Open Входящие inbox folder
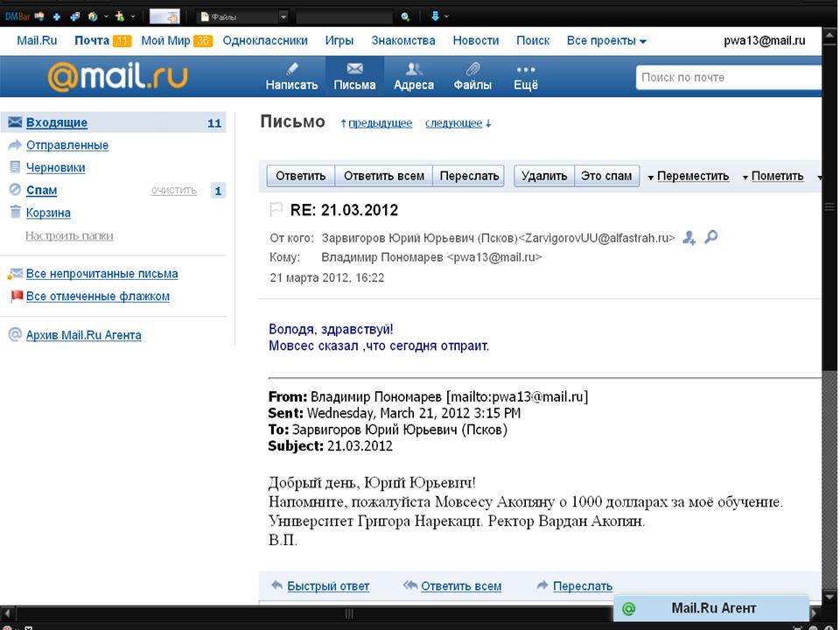This screenshot has width=840, height=630. (57, 122)
